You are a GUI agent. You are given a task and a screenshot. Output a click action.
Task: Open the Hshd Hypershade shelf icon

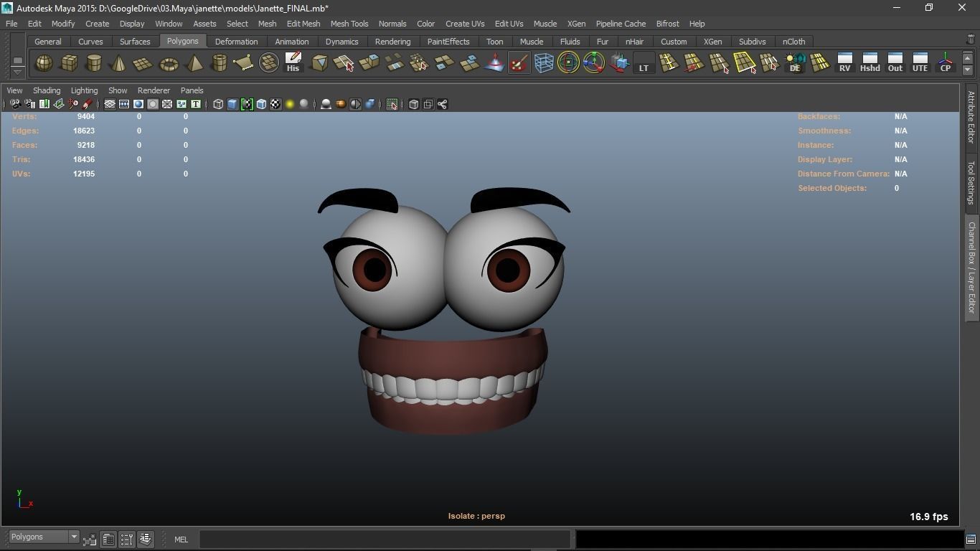pyautogui.click(x=870, y=63)
